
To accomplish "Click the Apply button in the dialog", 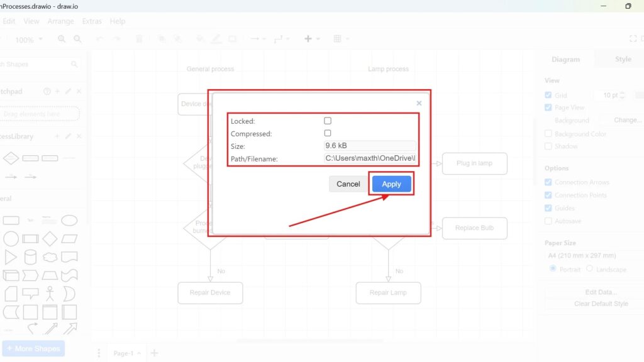I will (x=391, y=184).
